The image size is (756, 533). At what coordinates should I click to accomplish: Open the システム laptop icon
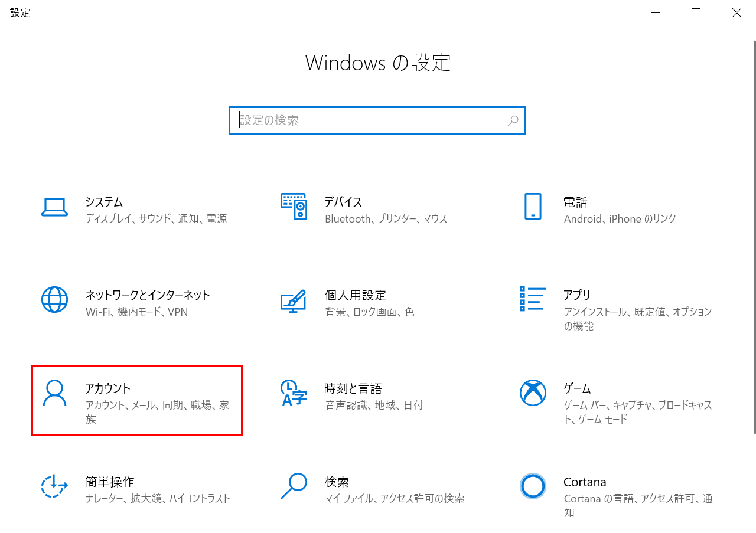coord(54,207)
